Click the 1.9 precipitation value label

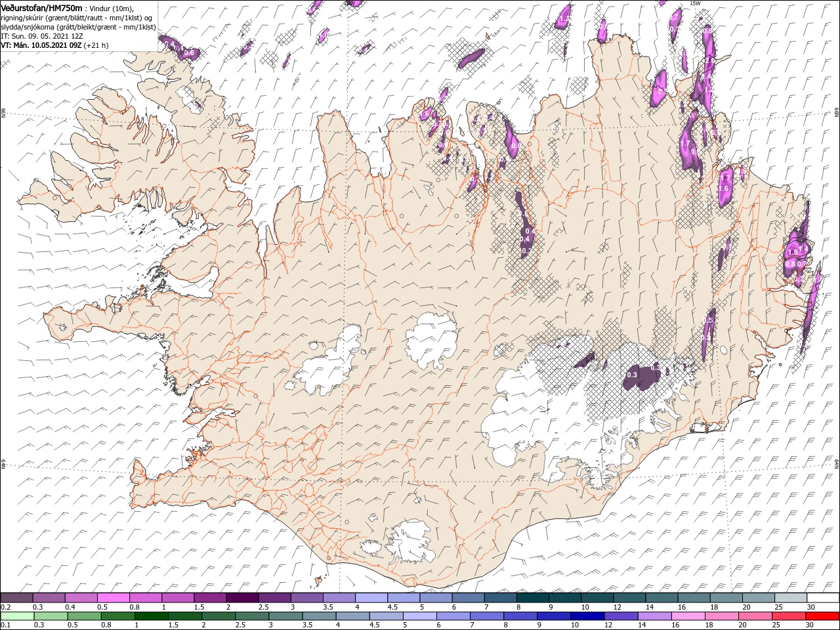click(792, 252)
